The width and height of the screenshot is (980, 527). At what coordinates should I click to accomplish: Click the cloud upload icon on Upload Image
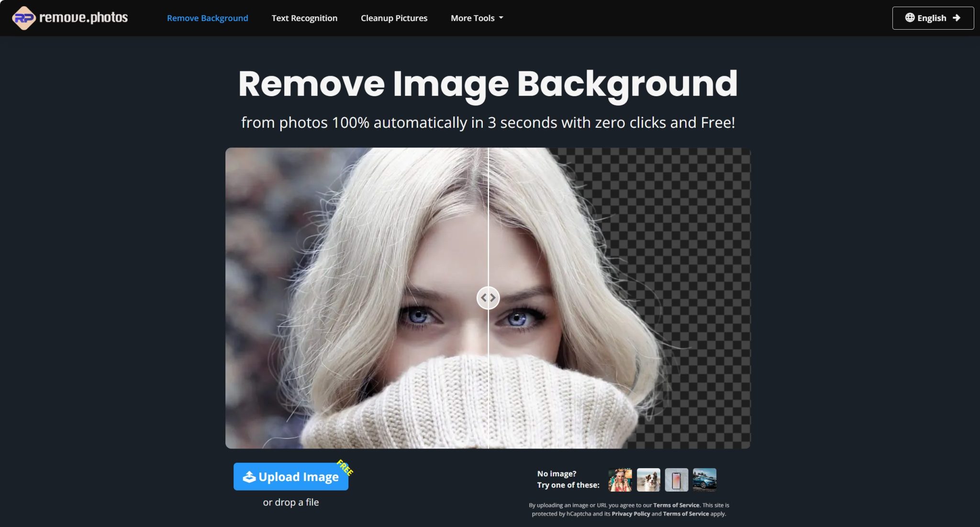[249, 477]
